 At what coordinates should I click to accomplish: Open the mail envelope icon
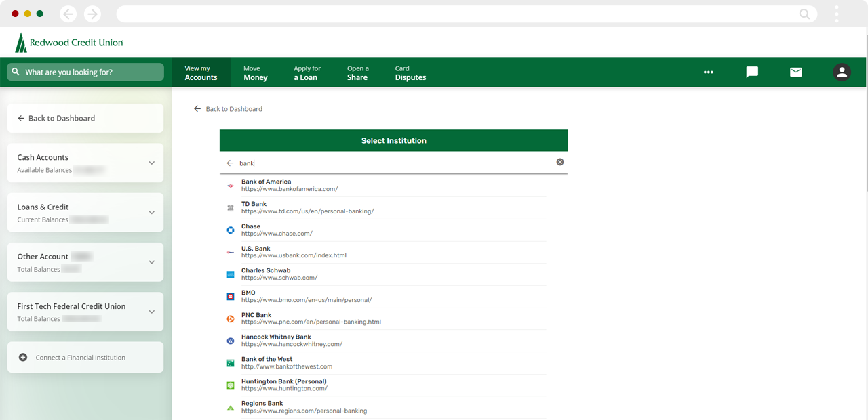click(796, 72)
